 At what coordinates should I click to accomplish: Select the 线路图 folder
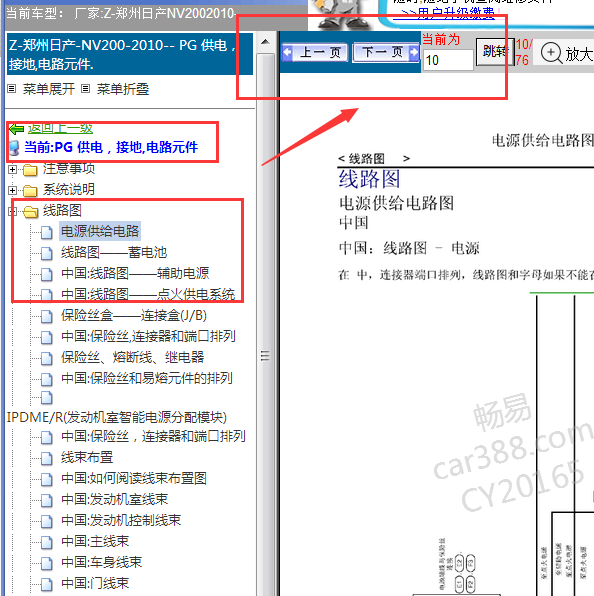point(62,211)
